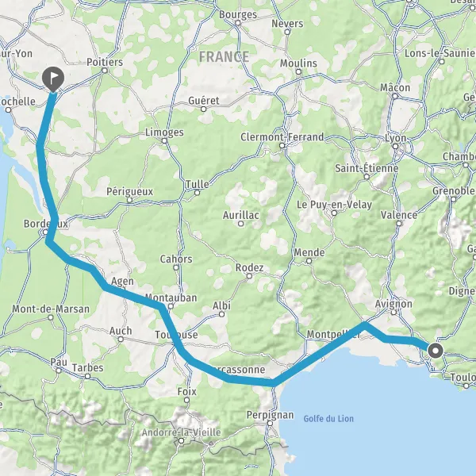Click the Lyon city marker

[x=395, y=146]
